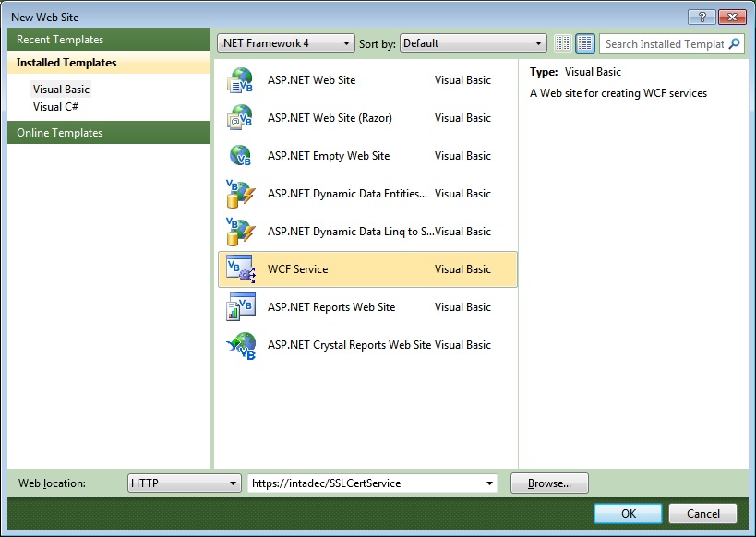Close the New Web Site dialog window
This screenshot has height=537, width=756.
[732, 18]
